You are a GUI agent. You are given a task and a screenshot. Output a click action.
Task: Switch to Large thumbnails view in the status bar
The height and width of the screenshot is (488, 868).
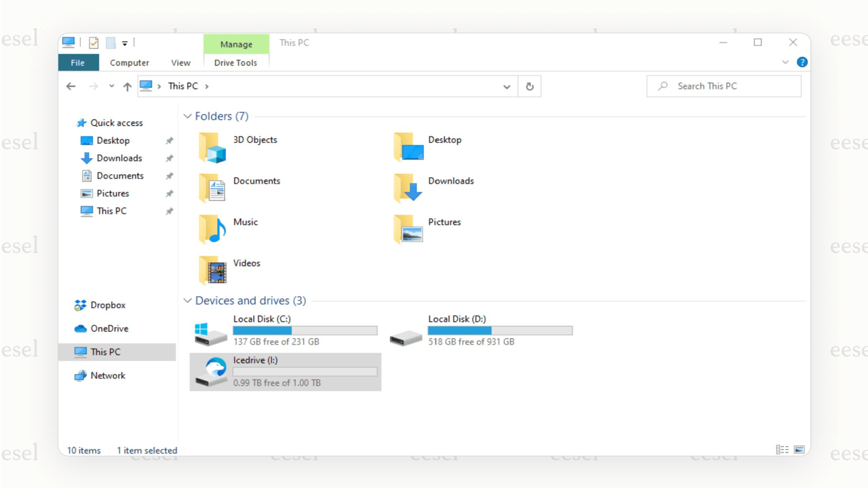tap(798, 450)
